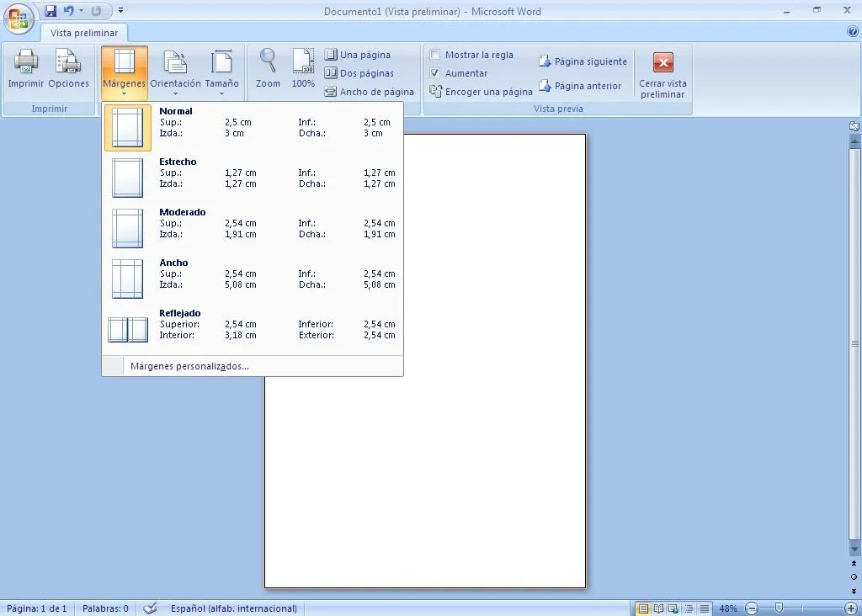Click the vertical scrollbar up arrow
This screenshot has width=862, height=616.
854,141
